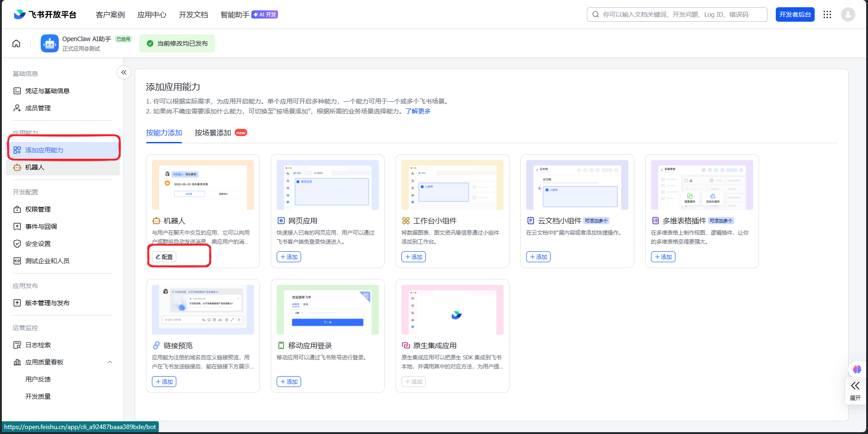This screenshot has height=434, width=868.
Task: Click the 配置 button for 机器人
Action: (x=164, y=257)
